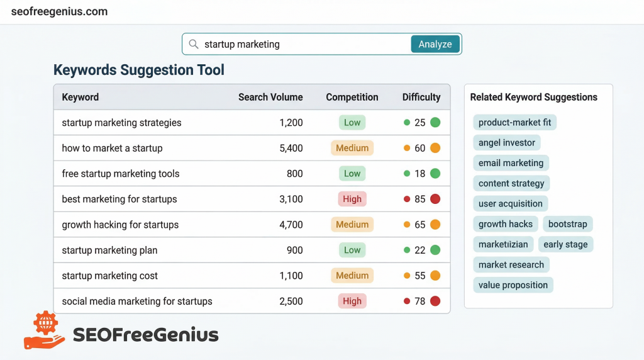Click Low badge for free startup marketing tools
Image resolution: width=644 pixels, height=360 pixels.
(352, 174)
